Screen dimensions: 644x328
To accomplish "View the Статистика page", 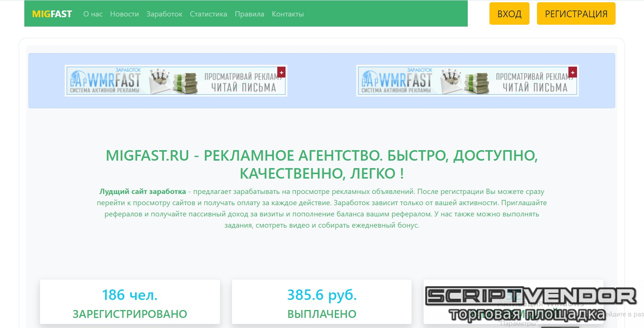I will pos(208,14).
